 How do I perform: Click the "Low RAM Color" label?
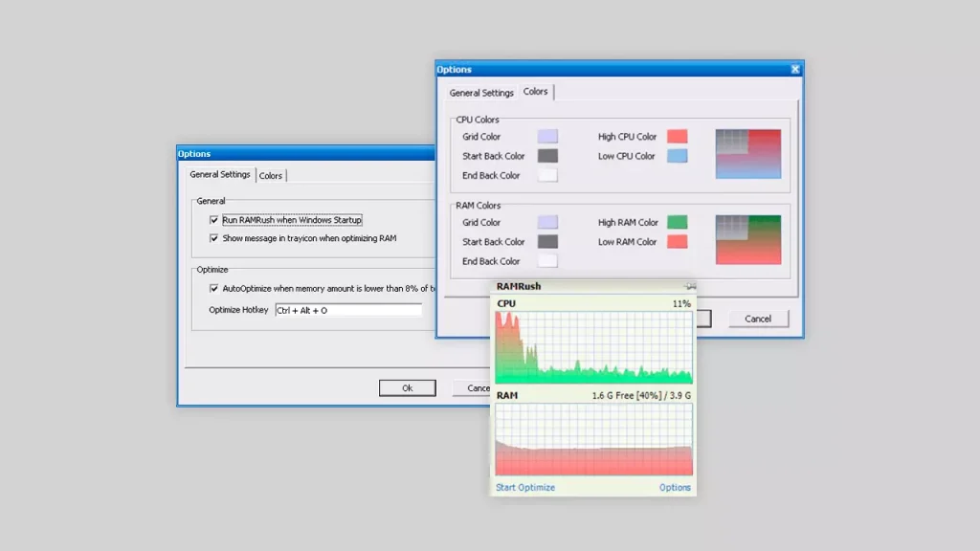627,242
